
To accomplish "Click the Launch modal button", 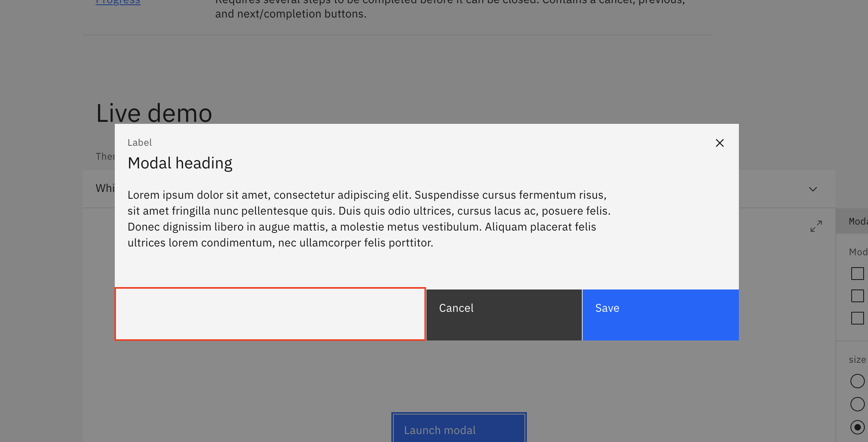I will click(x=459, y=430).
